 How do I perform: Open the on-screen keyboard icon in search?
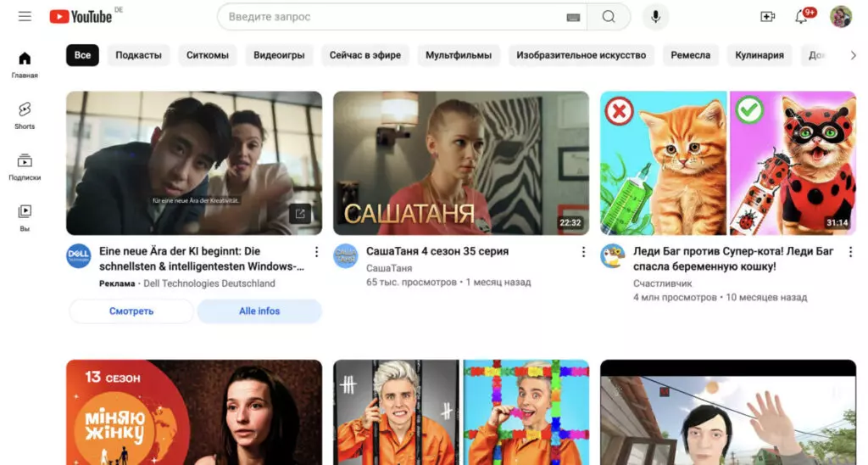click(x=573, y=17)
